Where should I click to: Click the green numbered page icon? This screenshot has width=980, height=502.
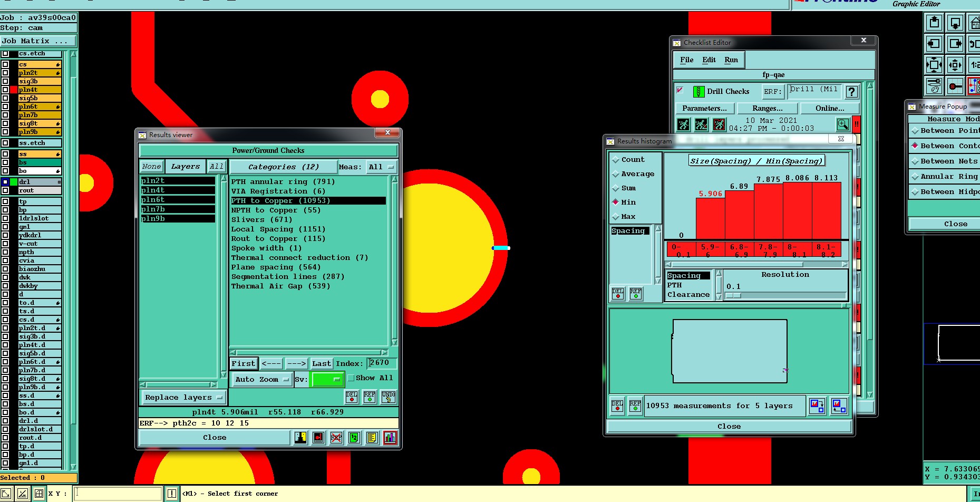click(x=354, y=438)
